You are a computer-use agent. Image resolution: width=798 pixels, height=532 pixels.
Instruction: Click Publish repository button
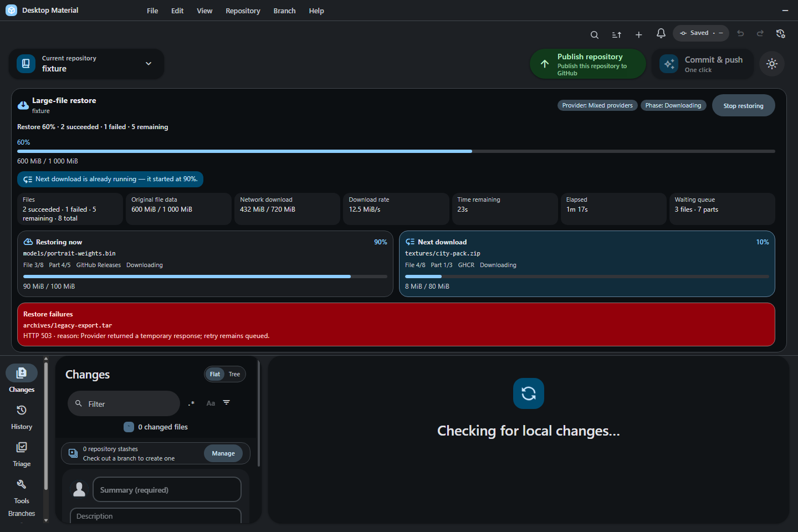click(588, 64)
